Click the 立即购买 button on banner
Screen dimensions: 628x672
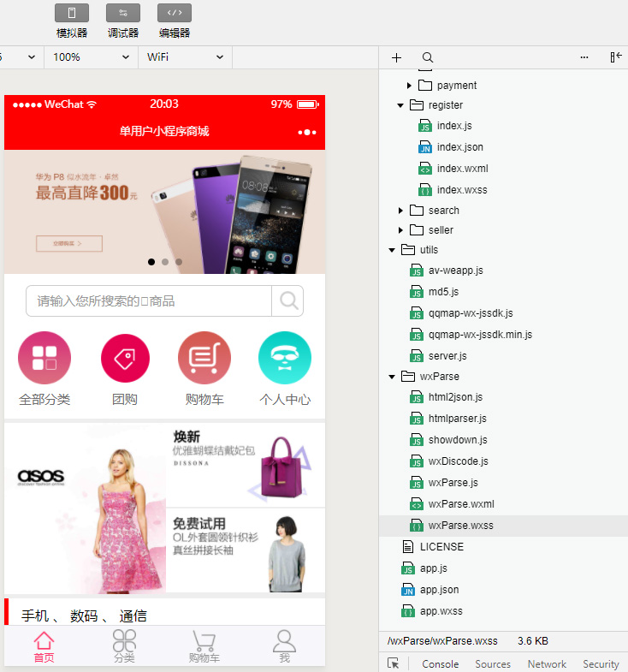click(x=69, y=243)
